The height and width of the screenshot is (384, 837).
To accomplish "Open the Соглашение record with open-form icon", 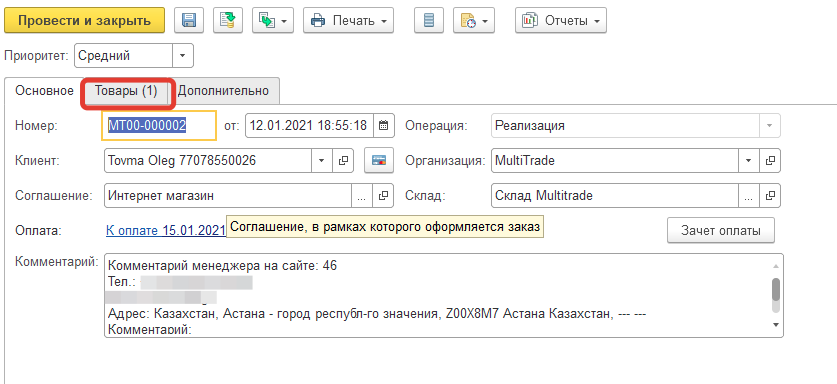I will point(383,195).
